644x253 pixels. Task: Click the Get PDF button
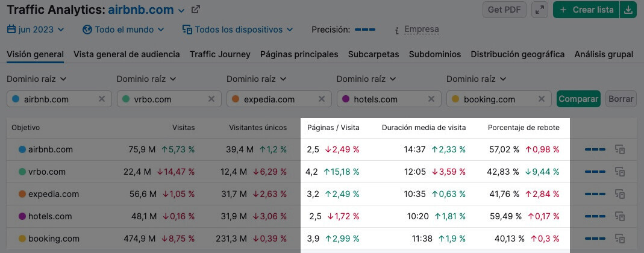click(504, 10)
